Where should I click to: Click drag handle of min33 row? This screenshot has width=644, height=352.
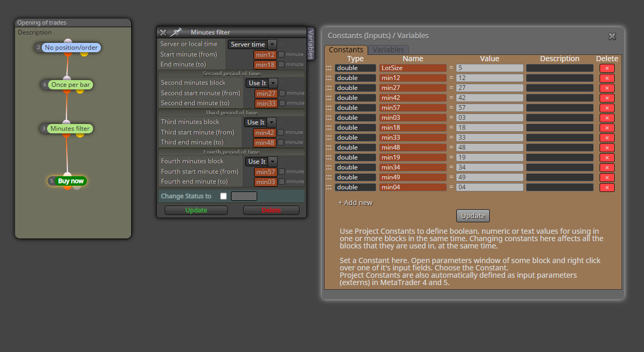click(x=329, y=138)
